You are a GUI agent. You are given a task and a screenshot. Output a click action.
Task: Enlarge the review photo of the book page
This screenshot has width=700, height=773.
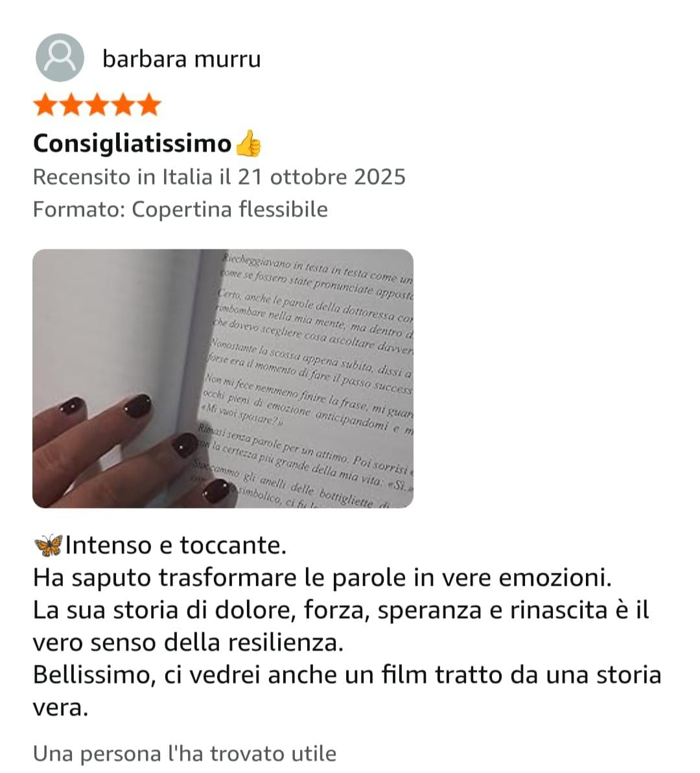[223, 378]
